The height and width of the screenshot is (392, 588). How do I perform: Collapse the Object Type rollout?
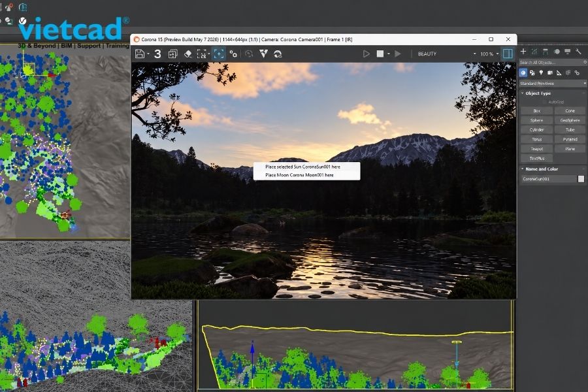coord(523,93)
